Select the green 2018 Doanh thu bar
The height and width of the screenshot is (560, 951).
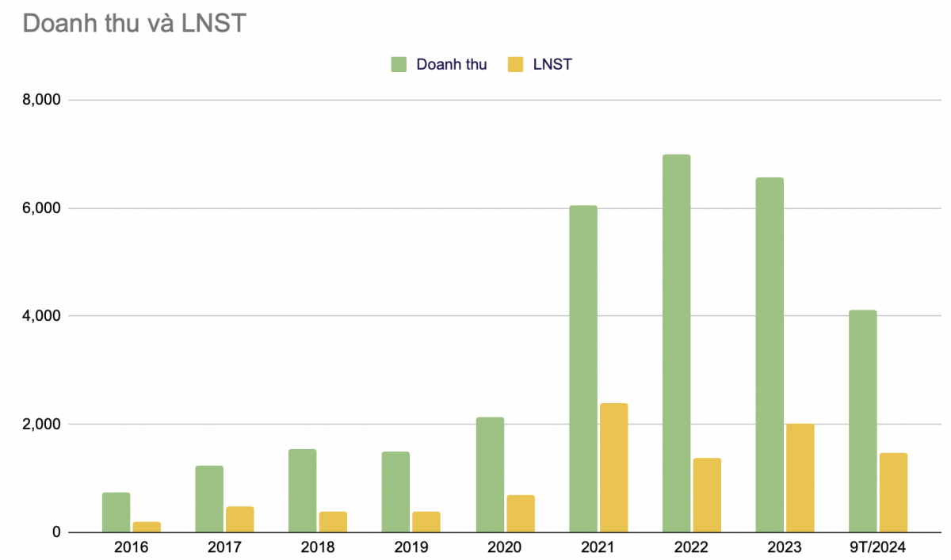click(303, 491)
